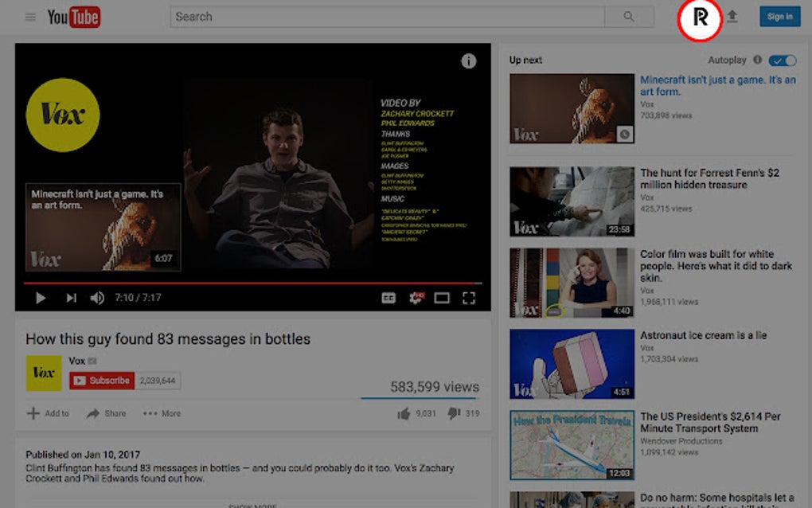Open the Add to playlist menu

pyautogui.click(x=48, y=413)
